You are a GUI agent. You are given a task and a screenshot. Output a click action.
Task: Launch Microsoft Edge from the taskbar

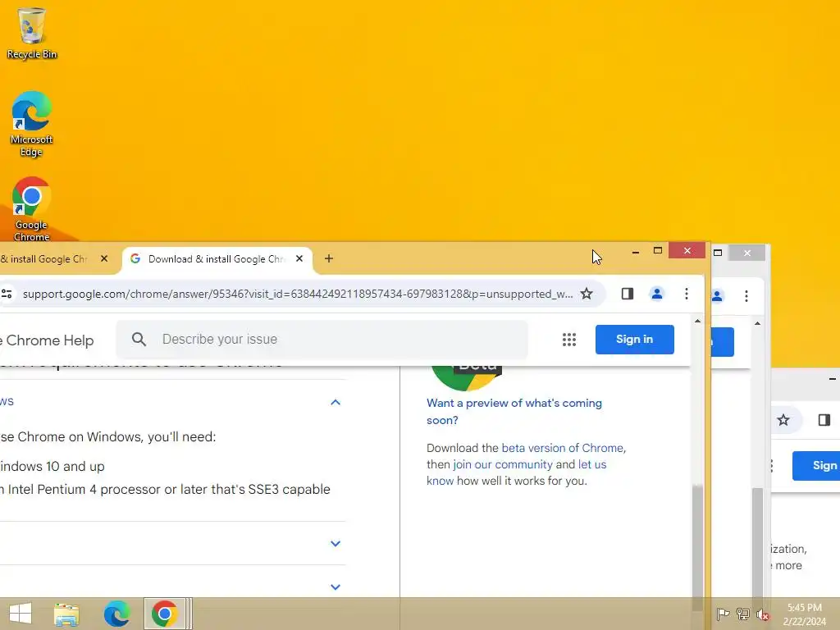click(x=116, y=614)
